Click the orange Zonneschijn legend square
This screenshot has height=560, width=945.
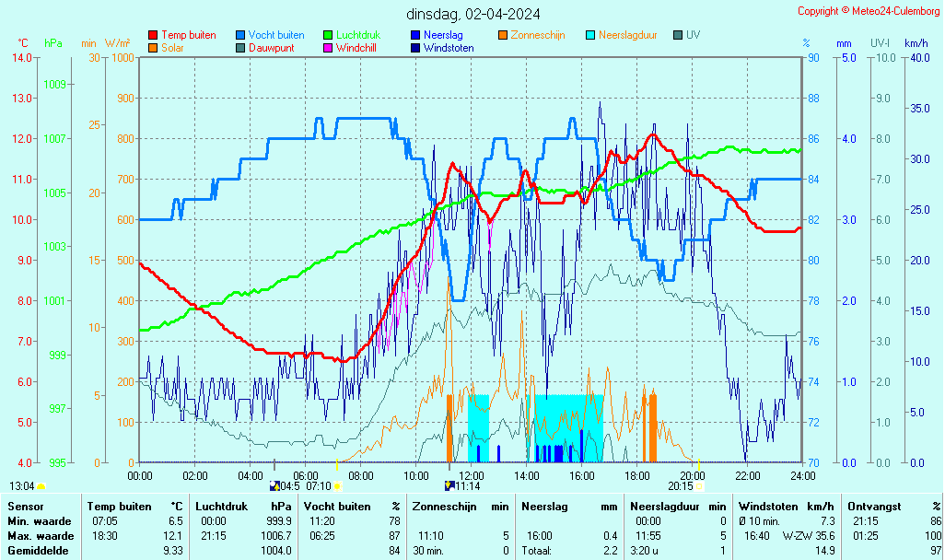coord(503,35)
